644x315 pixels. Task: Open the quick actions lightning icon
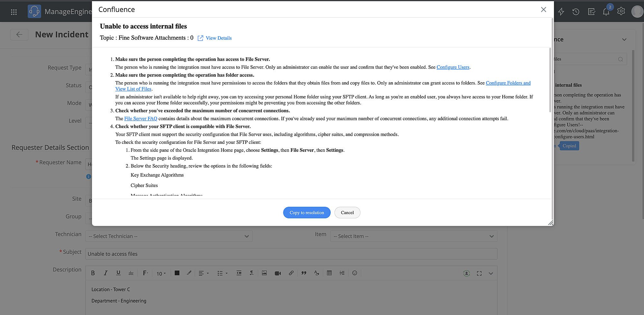(561, 12)
